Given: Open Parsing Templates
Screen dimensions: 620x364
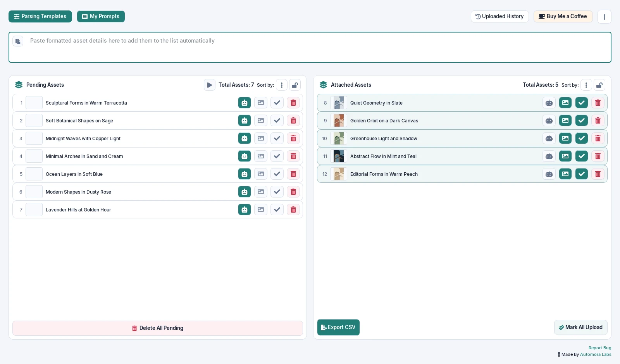Looking at the screenshot, I should pyautogui.click(x=40, y=16).
